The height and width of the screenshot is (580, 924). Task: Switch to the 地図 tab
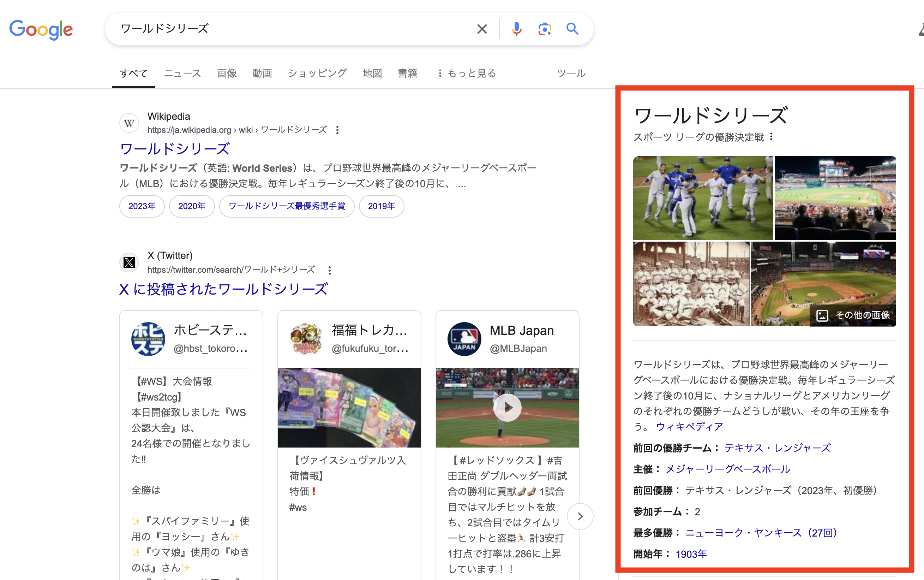372,73
